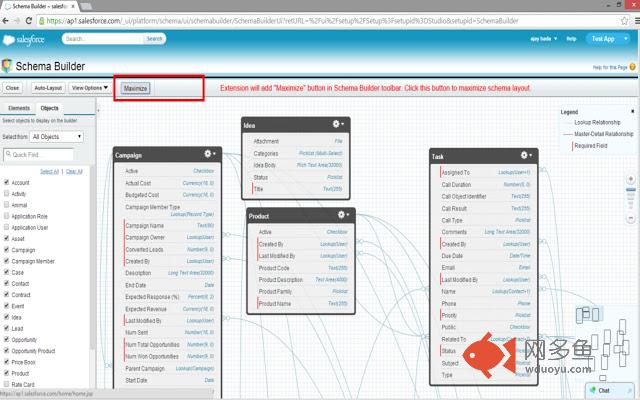Viewport: 640px width, 400px height.
Task: Click the Schema Builder shield icon
Action: (x=7, y=66)
